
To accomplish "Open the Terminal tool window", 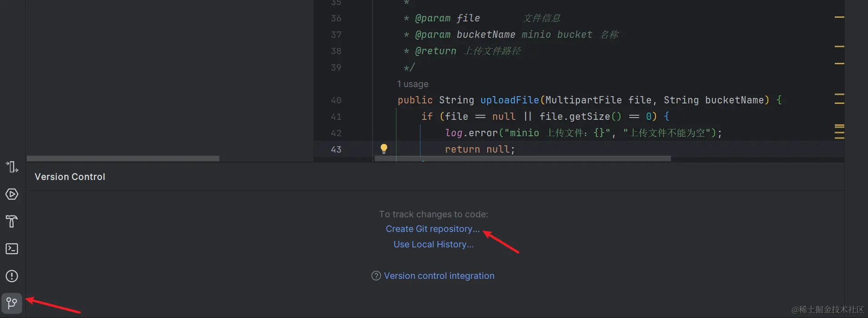I will (12, 249).
